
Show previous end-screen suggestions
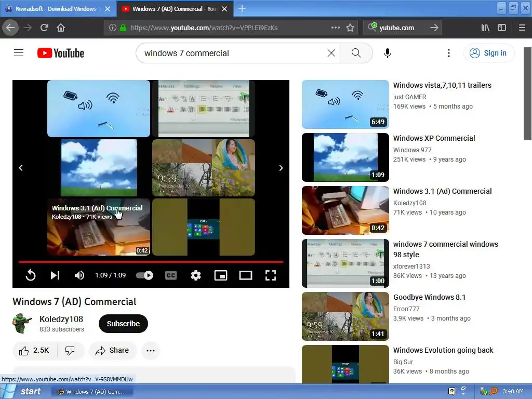pyautogui.click(x=21, y=168)
